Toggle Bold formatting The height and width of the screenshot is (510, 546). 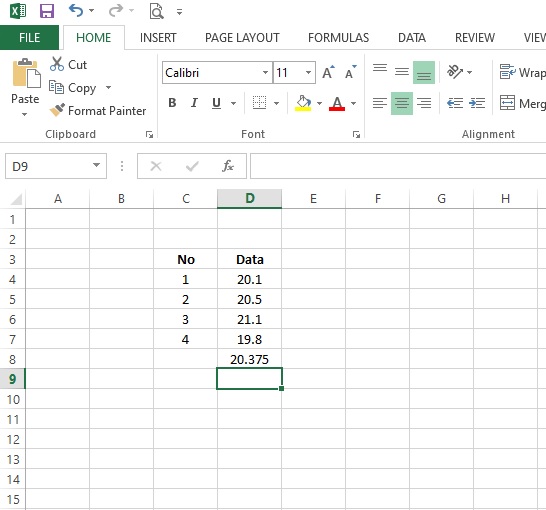(x=172, y=103)
